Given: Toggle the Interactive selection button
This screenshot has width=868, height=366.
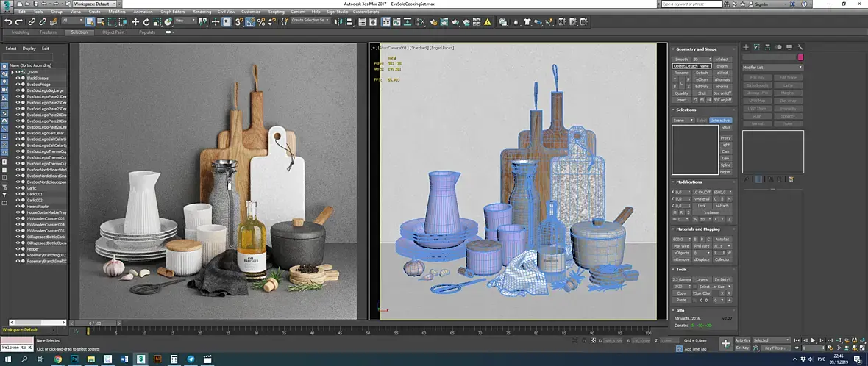Looking at the screenshot, I should [721, 120].
